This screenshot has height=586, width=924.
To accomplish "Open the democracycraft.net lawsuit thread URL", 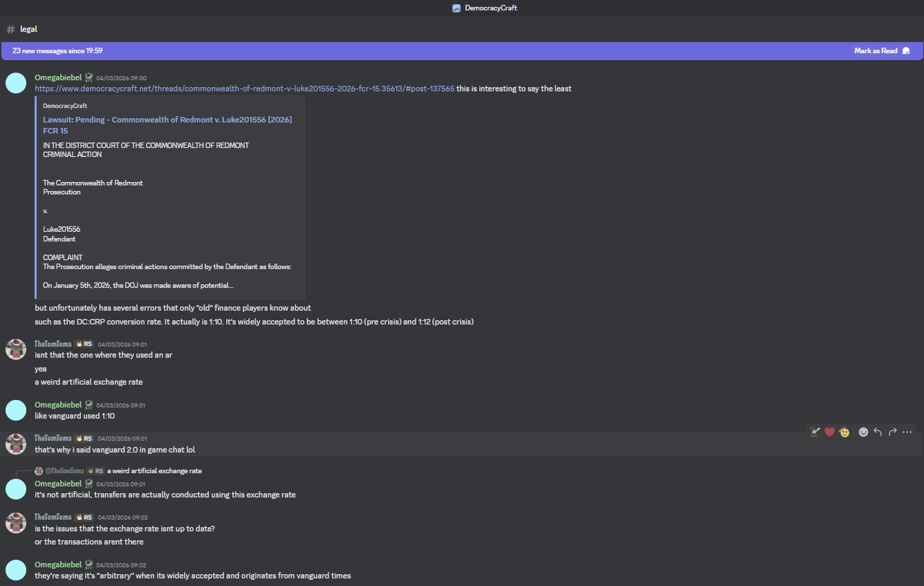I will [x=244, y=89].
